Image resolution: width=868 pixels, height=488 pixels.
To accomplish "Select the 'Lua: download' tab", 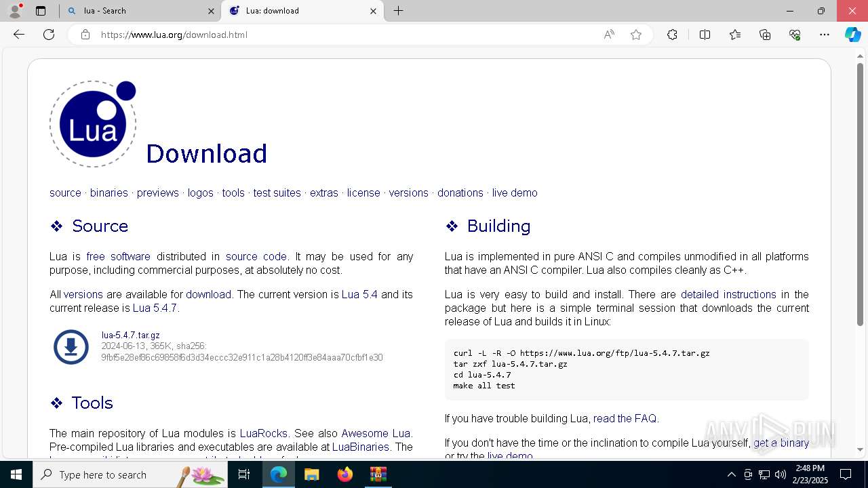I will 302,11.
